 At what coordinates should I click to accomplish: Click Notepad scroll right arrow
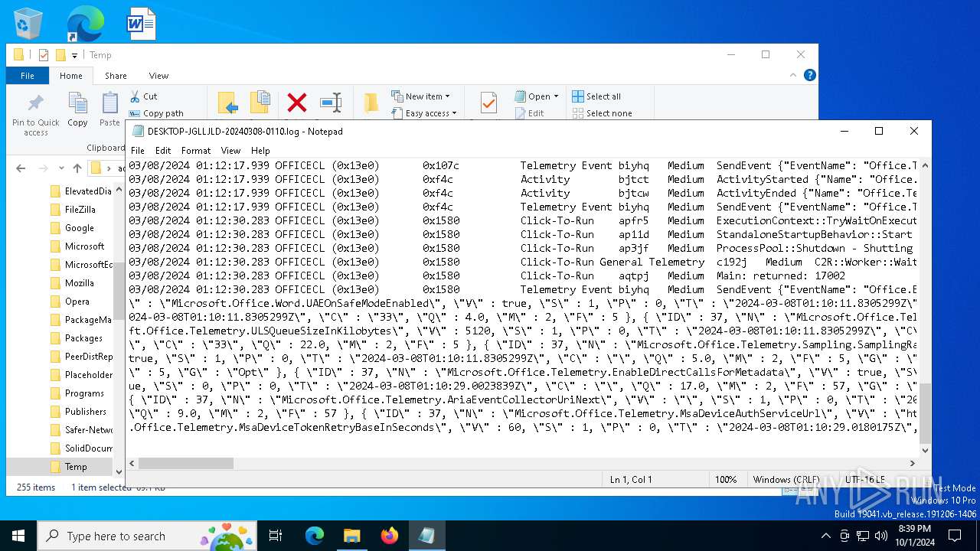[913, 463]
